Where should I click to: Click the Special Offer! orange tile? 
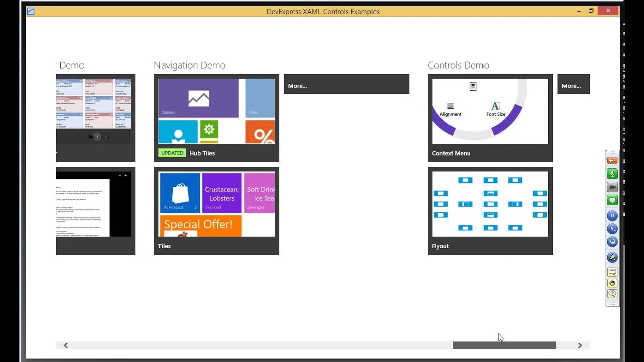tap(201, 226)
